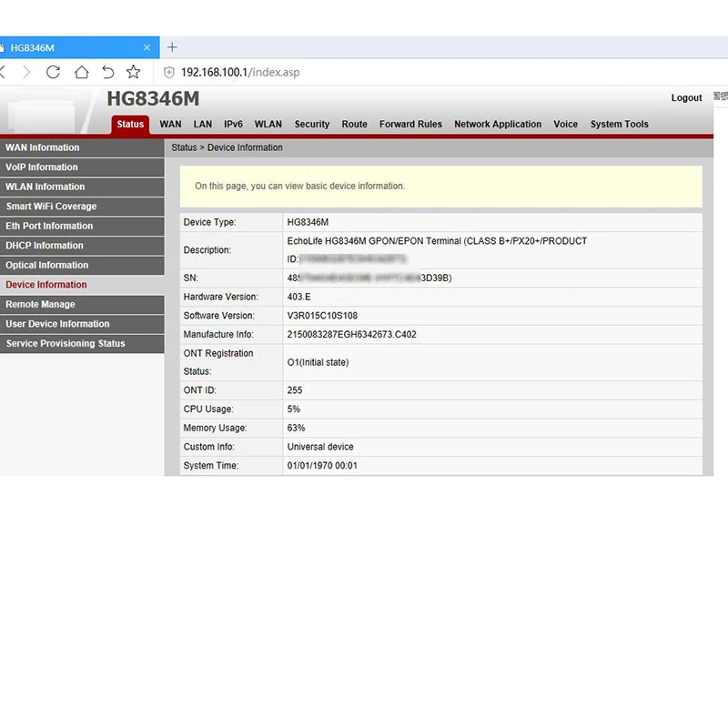Bookmark the page with the star icon

pos(133,72)
